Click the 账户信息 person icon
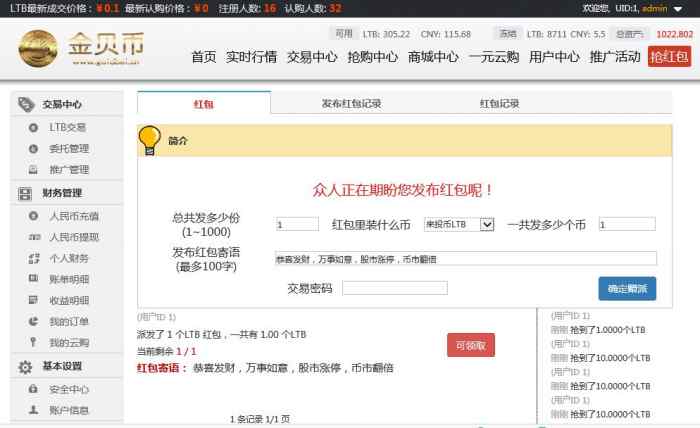Viewport: 700px width, 428px height. click(x=33, y=410)
